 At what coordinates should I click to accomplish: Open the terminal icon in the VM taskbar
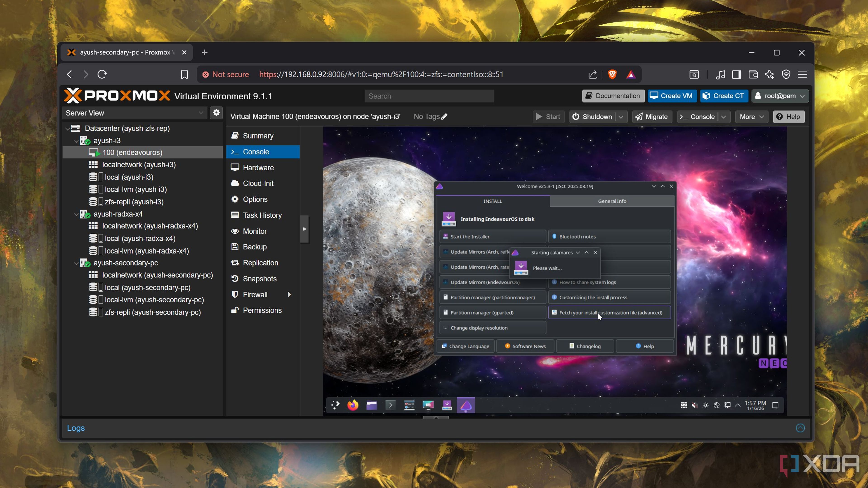pos(391,405)
